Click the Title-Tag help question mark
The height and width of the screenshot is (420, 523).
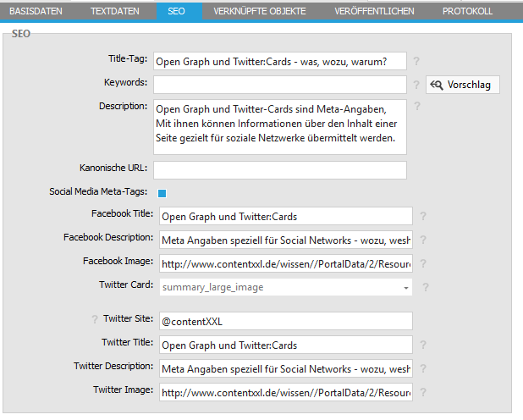point(416,61)
